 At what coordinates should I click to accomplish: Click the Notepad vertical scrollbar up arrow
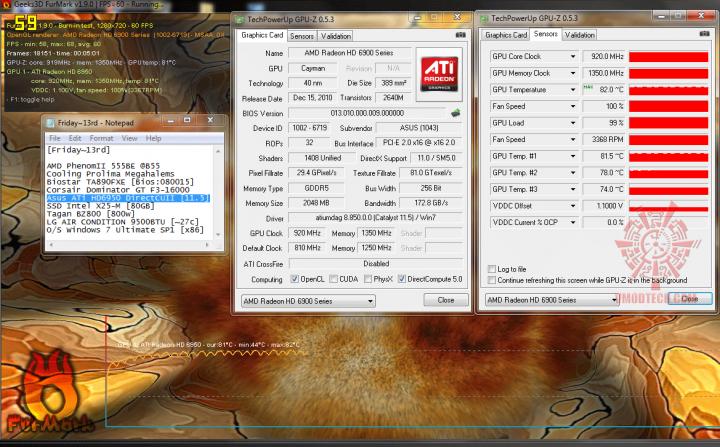coord(218,151)
